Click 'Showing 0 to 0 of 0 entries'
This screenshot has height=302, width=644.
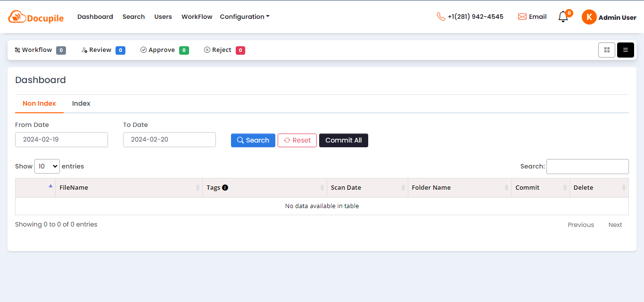point(56,225)
